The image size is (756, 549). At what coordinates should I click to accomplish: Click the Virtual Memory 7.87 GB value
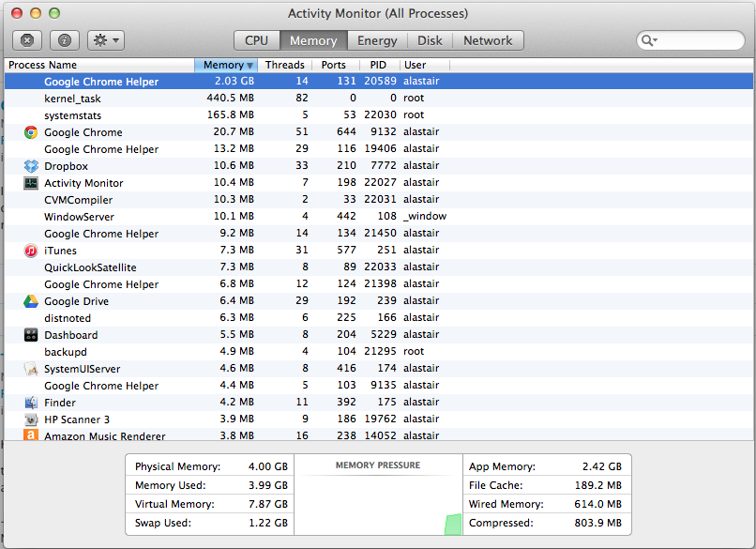[268, 504]
